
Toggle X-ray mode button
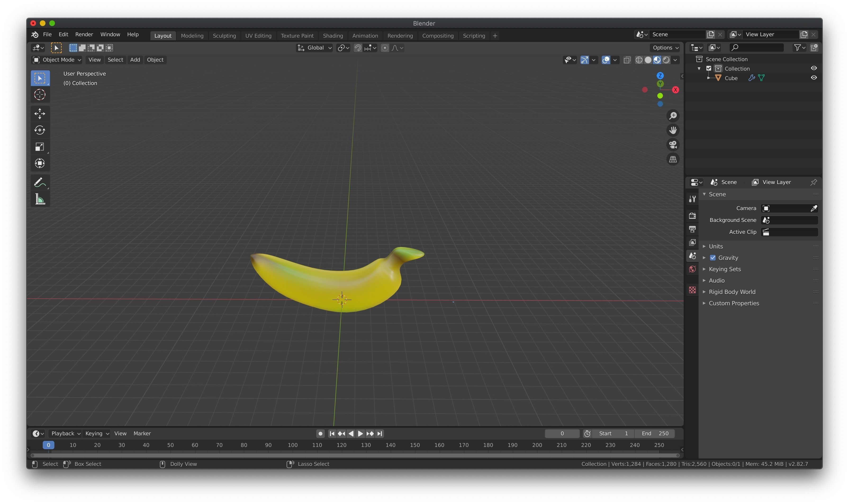point(627,60)
